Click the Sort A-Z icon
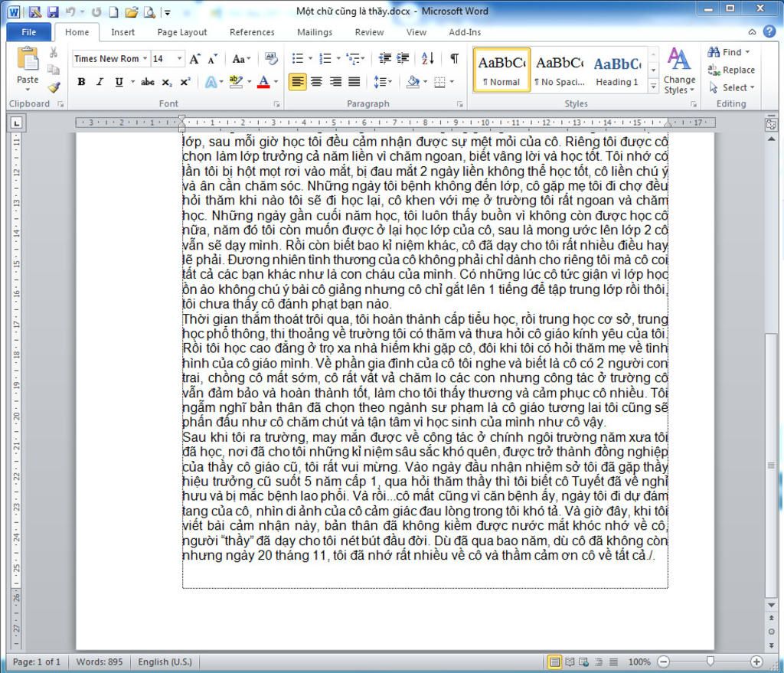 [428, 58]
